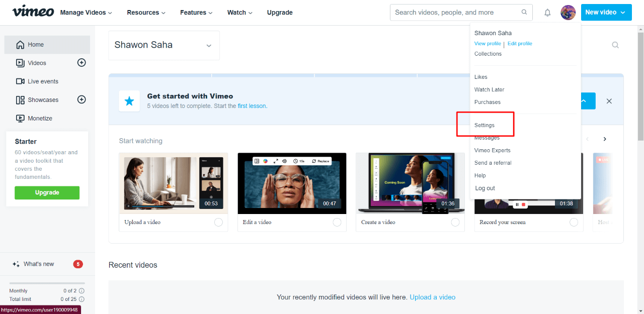Choose Log out from the account menu

point(485,188)
